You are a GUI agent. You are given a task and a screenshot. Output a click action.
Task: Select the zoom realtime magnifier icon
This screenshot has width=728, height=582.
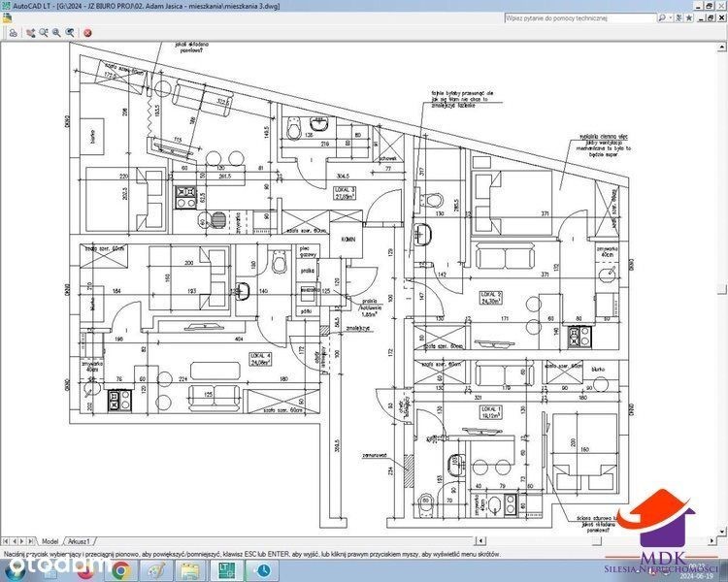point(44,32)
